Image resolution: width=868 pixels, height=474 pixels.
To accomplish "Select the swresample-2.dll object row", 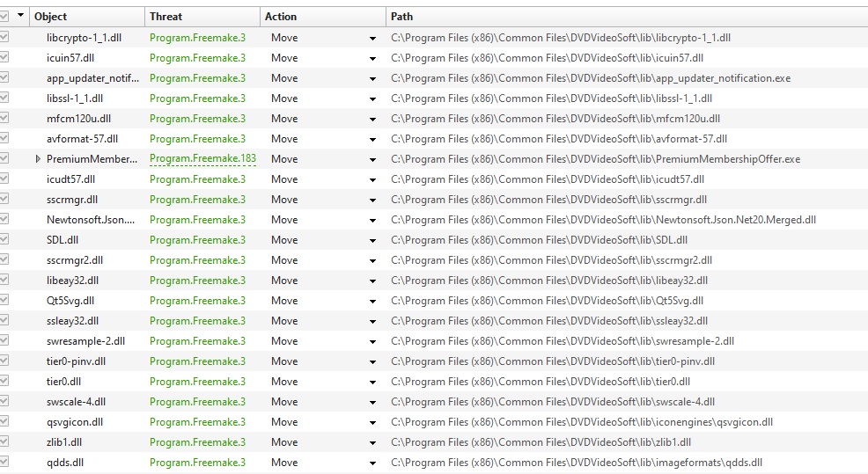I will [x=85, y=341].
